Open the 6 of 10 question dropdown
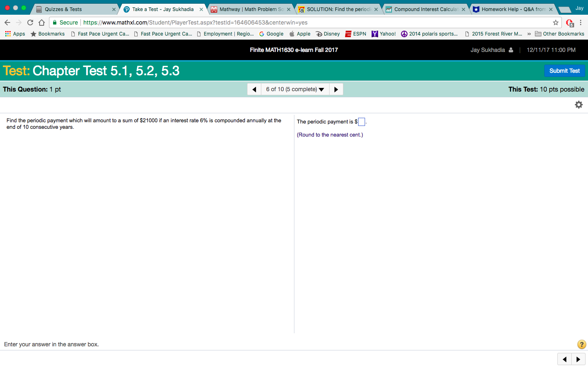Image resolution: width=588 pixels, height=368 pixels. tap(295, 89)
